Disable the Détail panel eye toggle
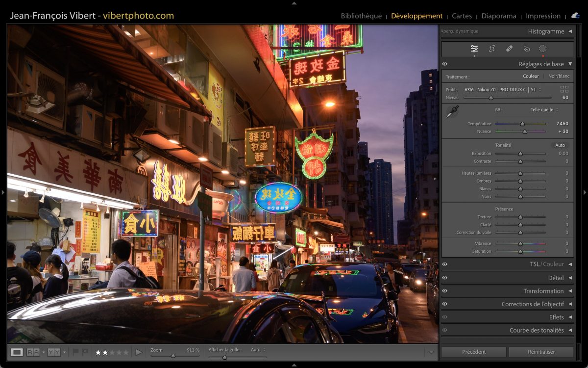 444,278
